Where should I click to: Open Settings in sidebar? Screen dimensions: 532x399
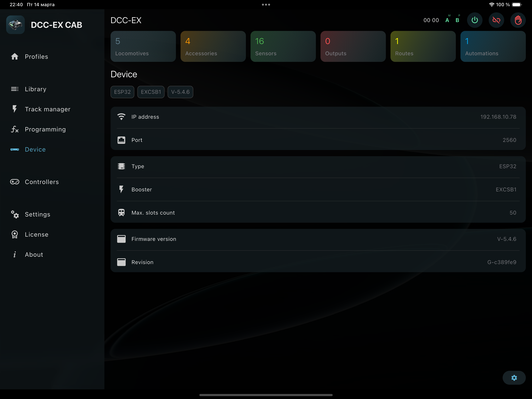pos(38,214)
